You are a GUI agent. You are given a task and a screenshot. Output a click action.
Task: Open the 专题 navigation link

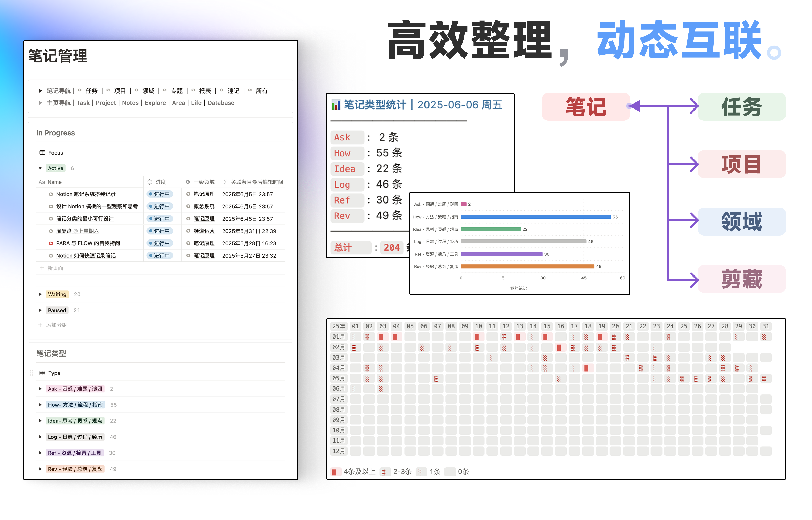point(177,91)
